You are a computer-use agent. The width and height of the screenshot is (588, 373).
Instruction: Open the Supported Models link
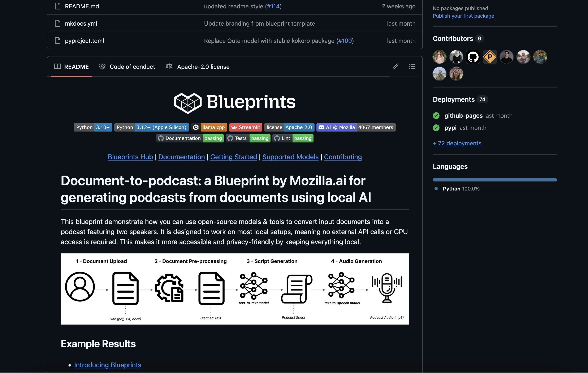click(x=290, y=157)
